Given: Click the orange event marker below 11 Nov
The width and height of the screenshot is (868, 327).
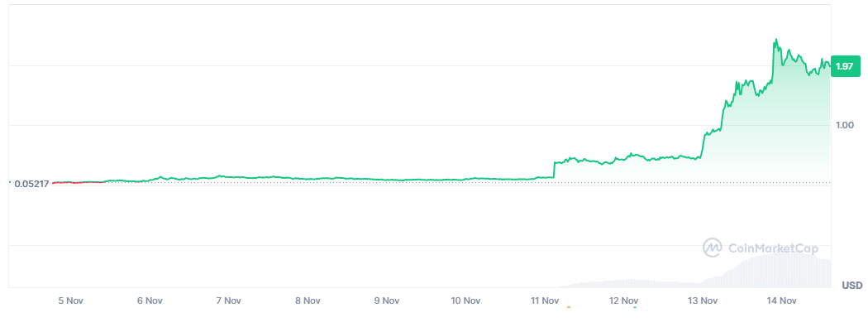Looking at the screenshot, I should [569, 306].
